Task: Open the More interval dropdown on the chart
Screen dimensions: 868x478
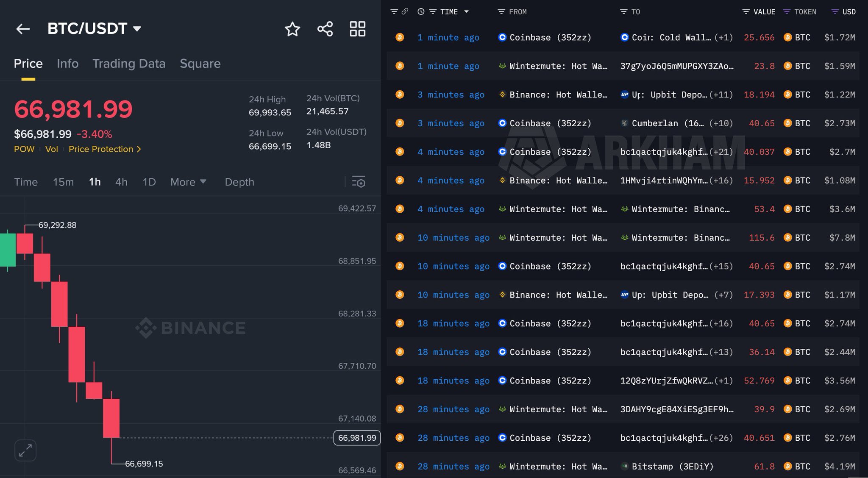Action: 188,182
